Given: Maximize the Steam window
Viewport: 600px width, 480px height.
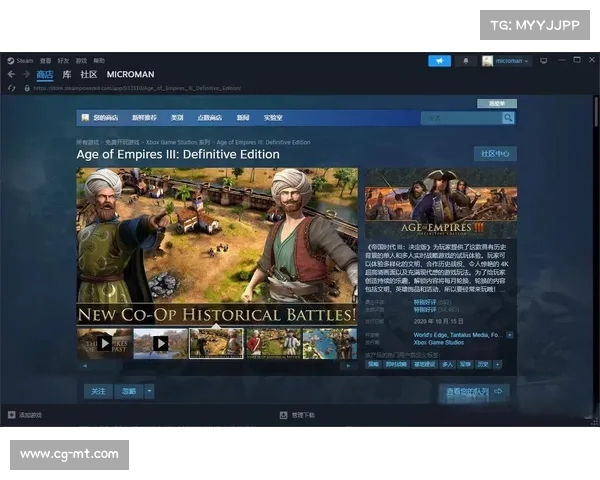Looking at the screenshot, I should (577, 60).
